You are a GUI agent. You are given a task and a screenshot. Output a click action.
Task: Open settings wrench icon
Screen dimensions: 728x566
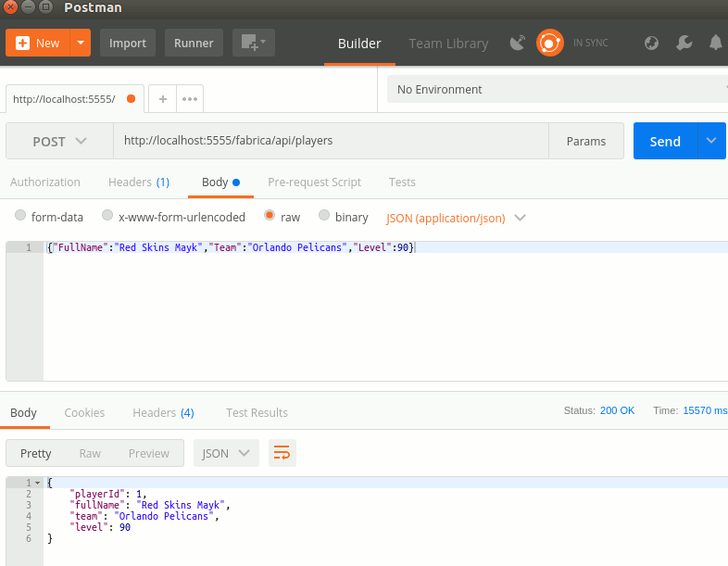point(684,43)
